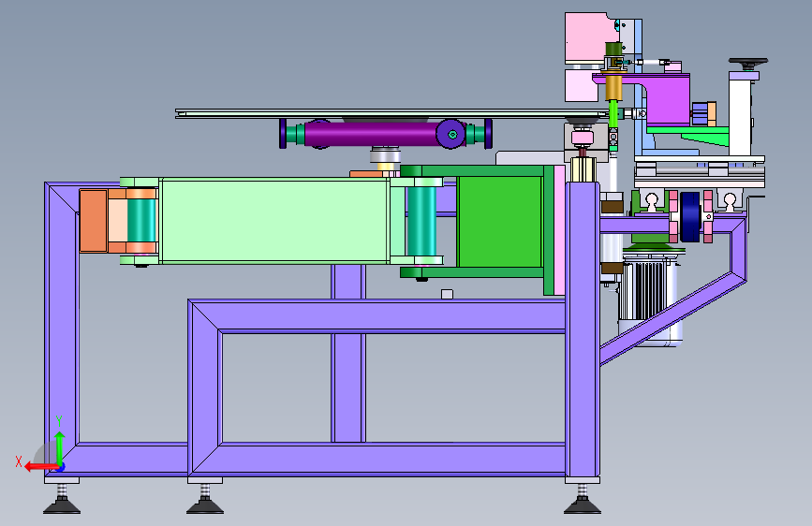Click the green "Y" axis label
Image resolution: width=812 pixels, height=526 pixels.
59,421
